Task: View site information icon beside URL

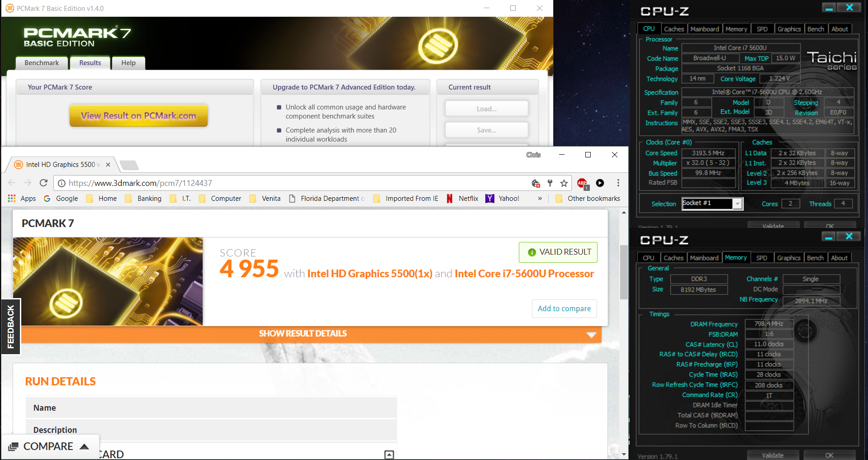Action: pyautogui.click(x=62, y=183)
